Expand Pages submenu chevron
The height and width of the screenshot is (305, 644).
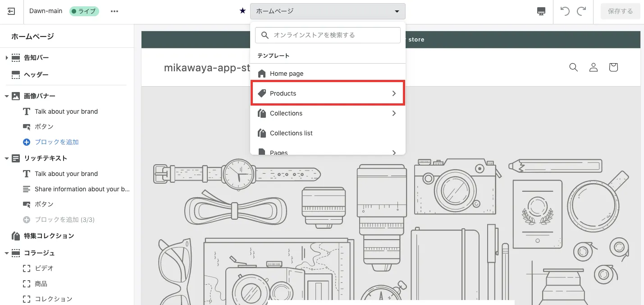(x=394, y=152)
